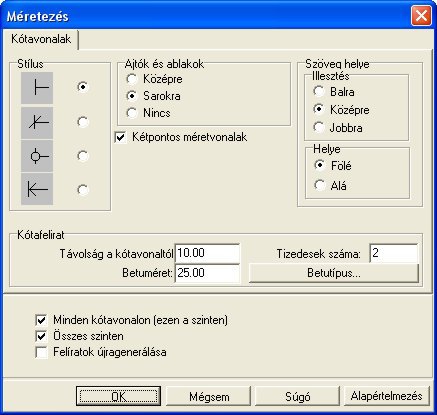The width and height of the screenshot is (437, 415).
Task: Select the third Stílus radio button
Action: (x=83, y=156)
